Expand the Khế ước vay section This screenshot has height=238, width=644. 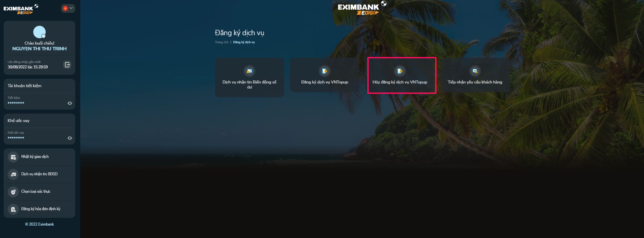pyautogui.click(x=39, y=121)
